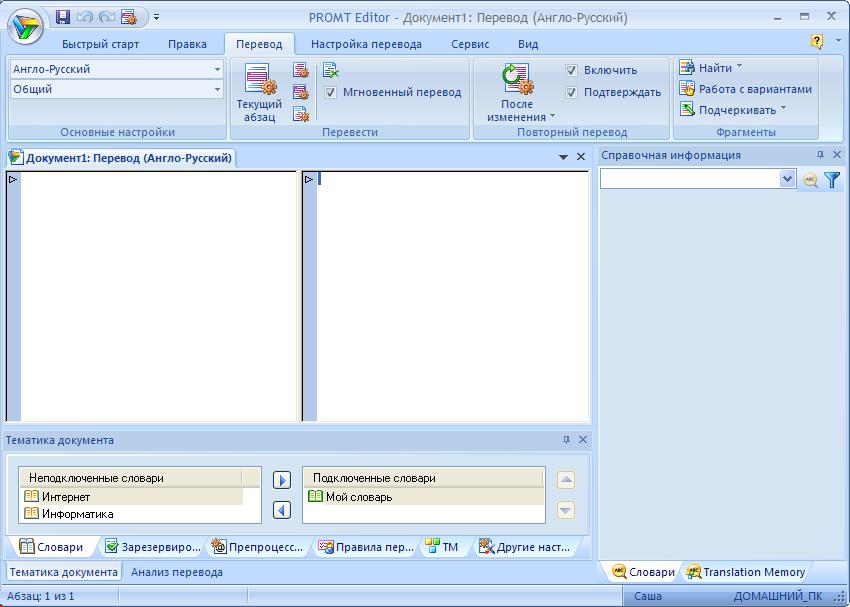Click the Справочная информация search input field

pyautogui.click(x=690, y=179)
